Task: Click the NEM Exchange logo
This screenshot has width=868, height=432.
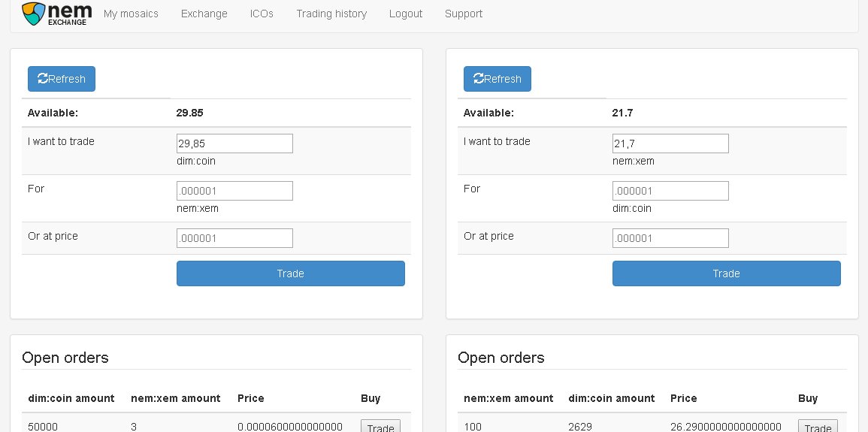Action: click(56, 14)
